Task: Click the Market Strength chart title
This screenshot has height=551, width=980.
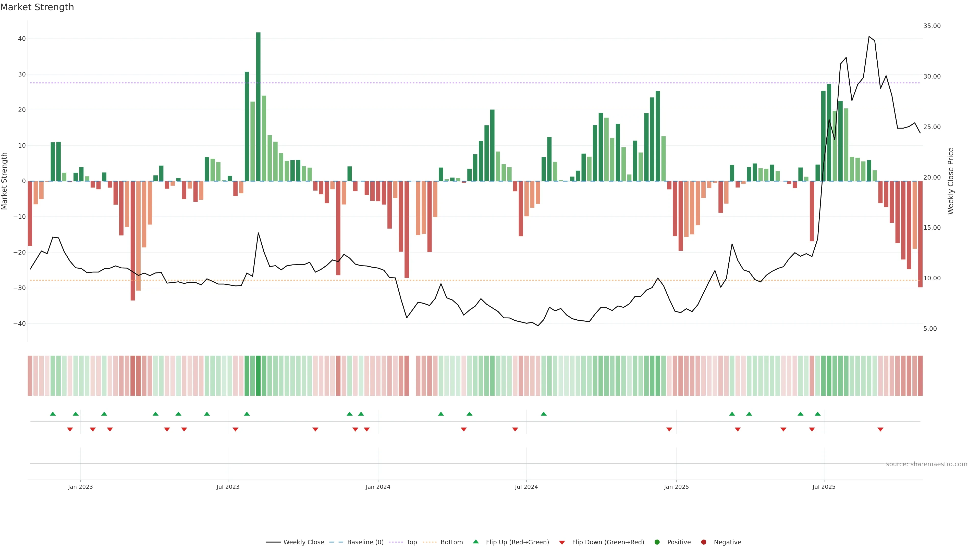Action: click(x=37, y=7)
